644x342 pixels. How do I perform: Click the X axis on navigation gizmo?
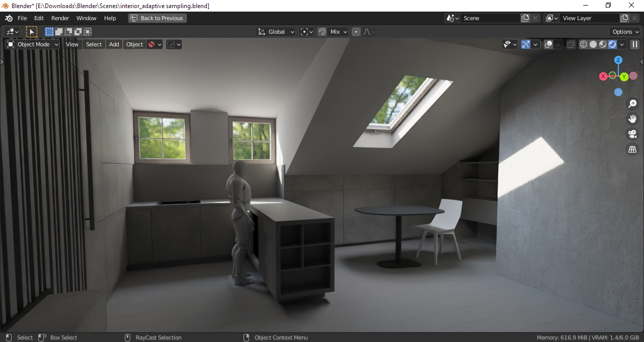[x=603, y=77]
